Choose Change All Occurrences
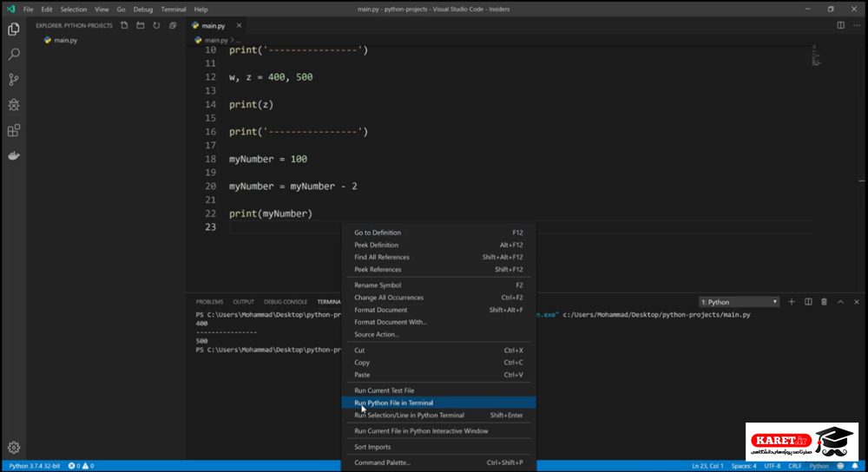Screen dimensions: 868x472 438,298
